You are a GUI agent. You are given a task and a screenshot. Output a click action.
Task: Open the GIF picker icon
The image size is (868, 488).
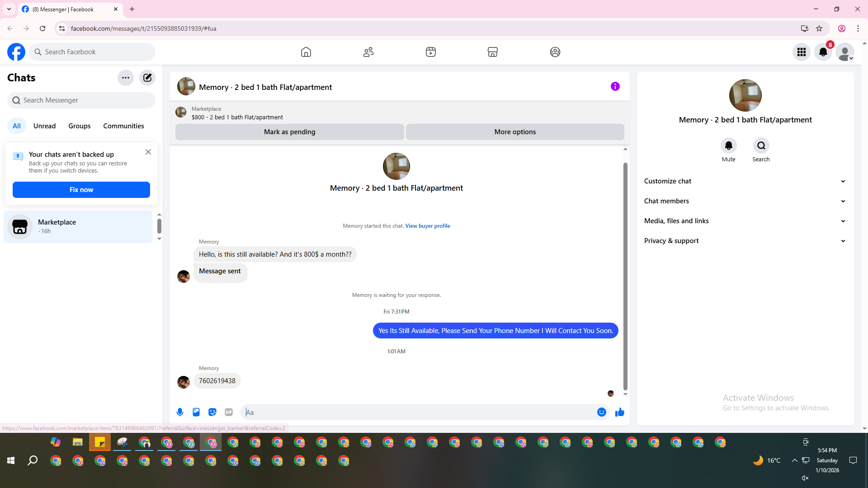click(229, 412)
